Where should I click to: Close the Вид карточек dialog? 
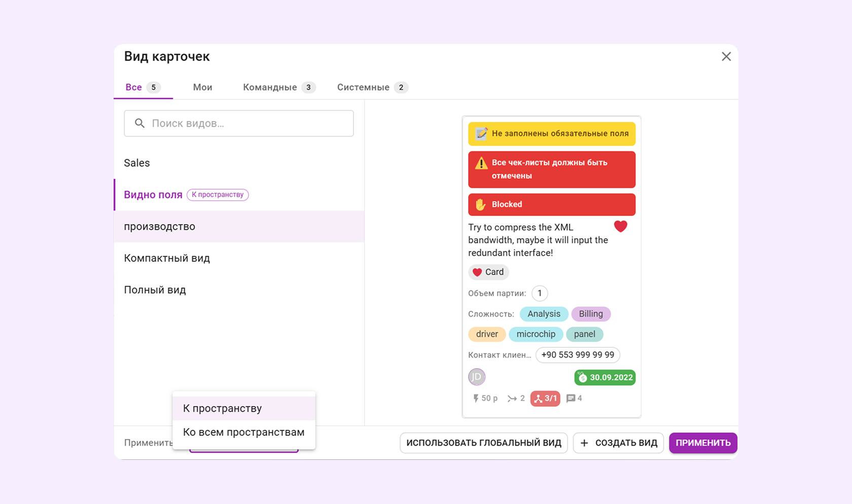point(726,56)
